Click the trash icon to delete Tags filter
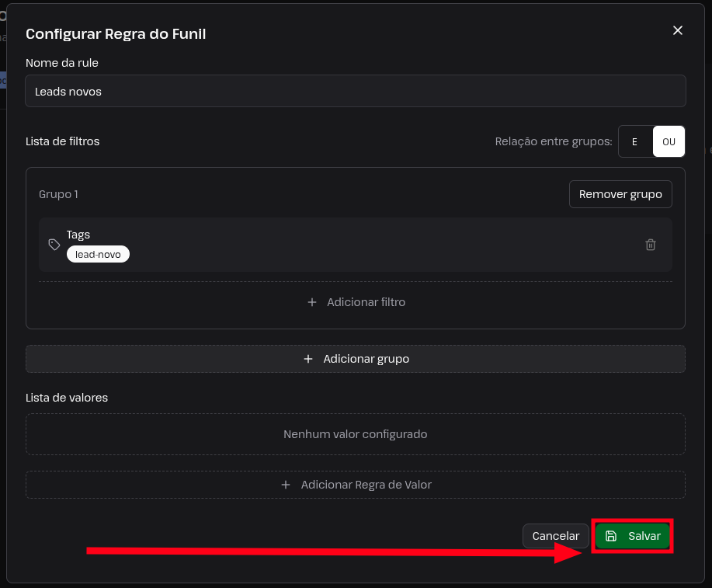The width and height of the screenshot is (712, 588). pos(650,245)
